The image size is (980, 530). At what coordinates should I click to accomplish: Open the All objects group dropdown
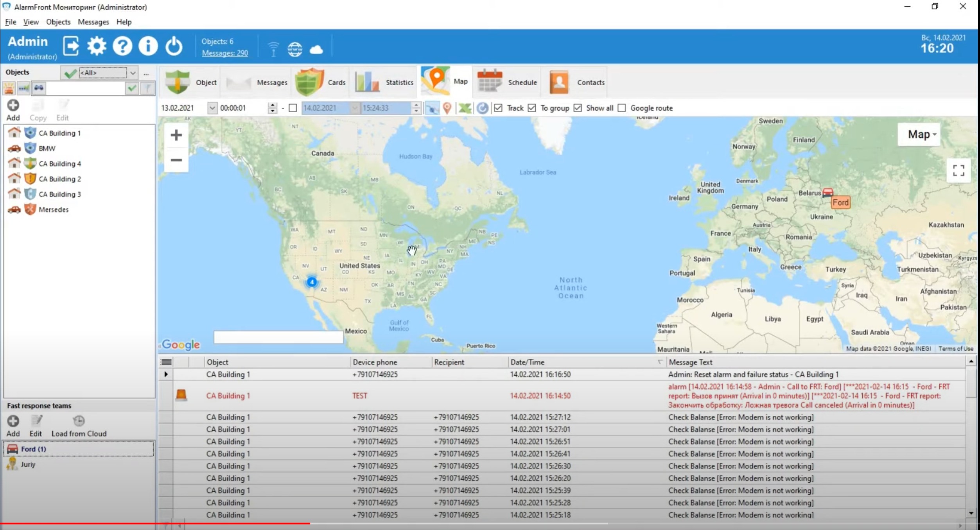[x=133, y=73]
